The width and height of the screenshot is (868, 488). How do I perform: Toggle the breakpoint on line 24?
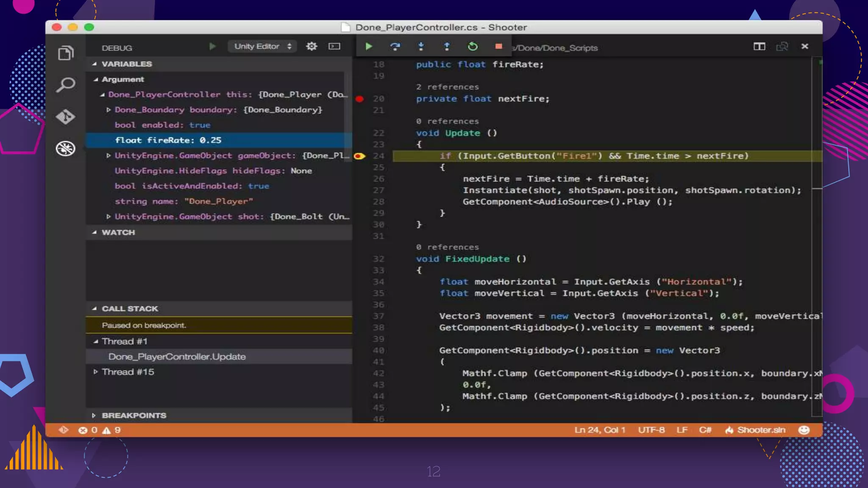pos(359,156)
